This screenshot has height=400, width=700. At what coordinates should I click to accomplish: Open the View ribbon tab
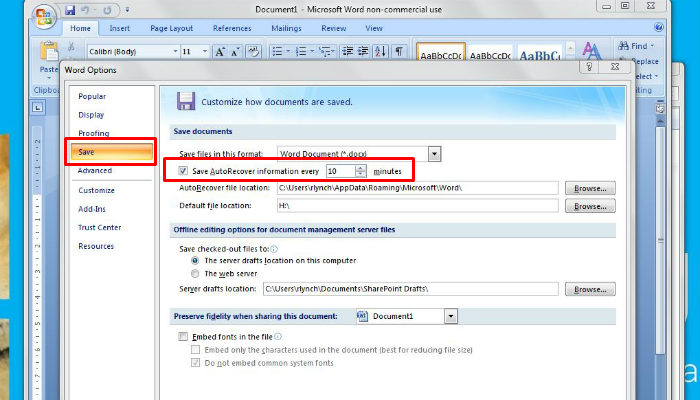(374, 28)
